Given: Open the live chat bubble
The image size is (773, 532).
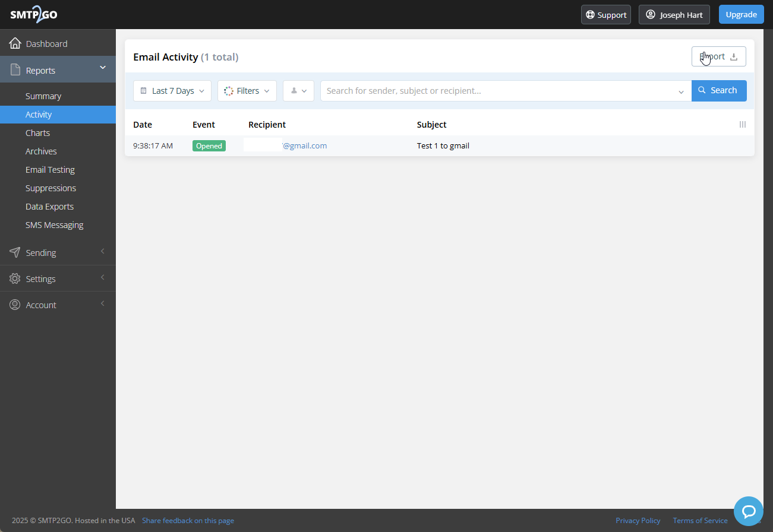Looking at the screenshot, I should [748, 511].
